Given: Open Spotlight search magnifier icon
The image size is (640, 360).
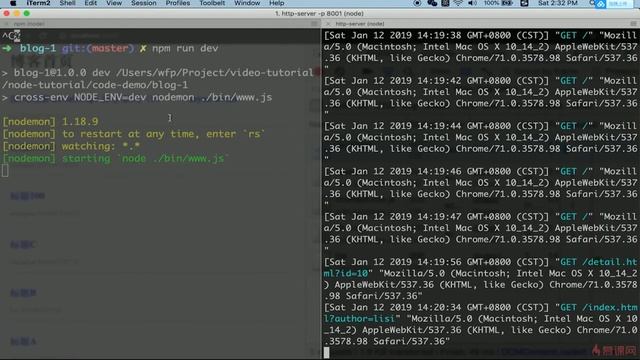Looking at the screenshot, I should tap(592, 3).
